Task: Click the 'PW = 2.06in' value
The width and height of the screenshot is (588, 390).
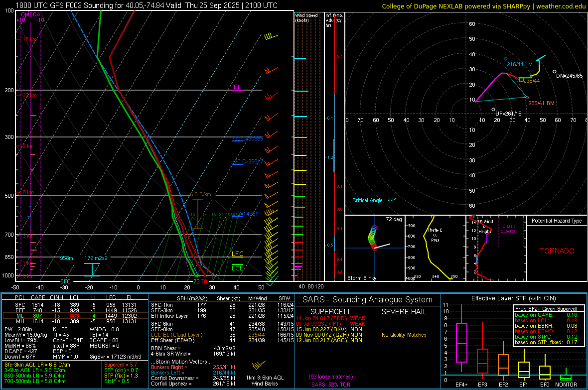Action: pos(19,329)
